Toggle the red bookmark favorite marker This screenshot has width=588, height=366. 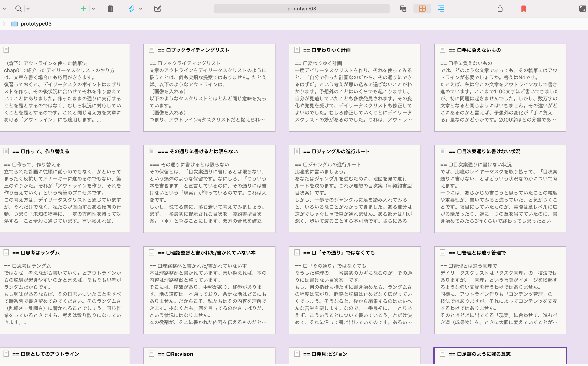click(x=524, y=8)
